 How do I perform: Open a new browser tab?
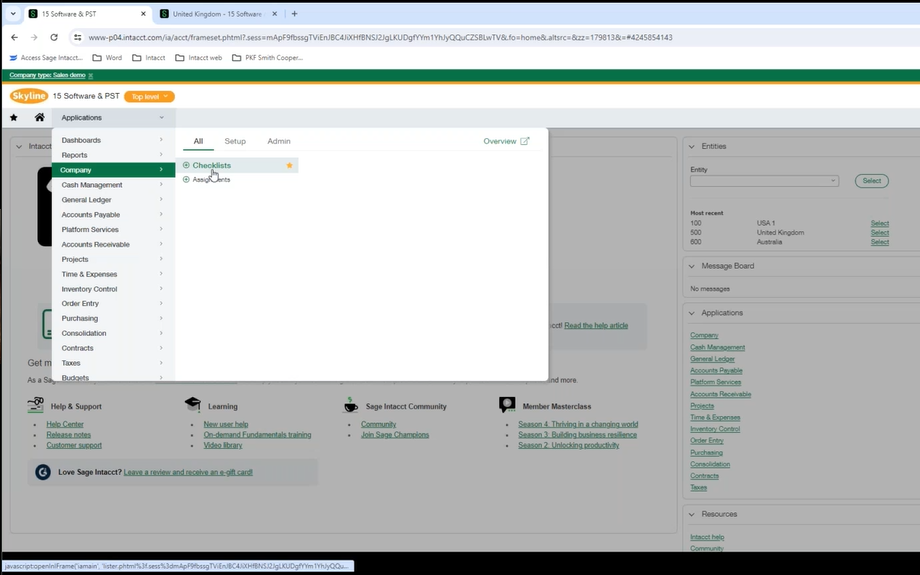[x=295, y=13]
